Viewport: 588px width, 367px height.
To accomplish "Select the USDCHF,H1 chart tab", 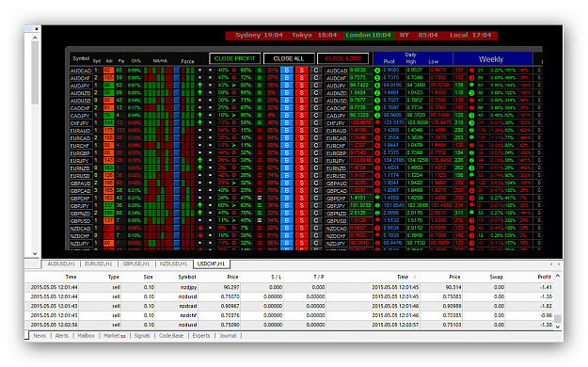I will 211,263.
